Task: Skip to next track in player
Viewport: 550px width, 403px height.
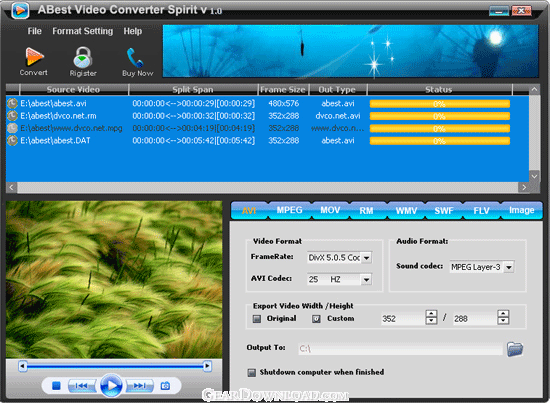Action: click(x=140, y=386)
